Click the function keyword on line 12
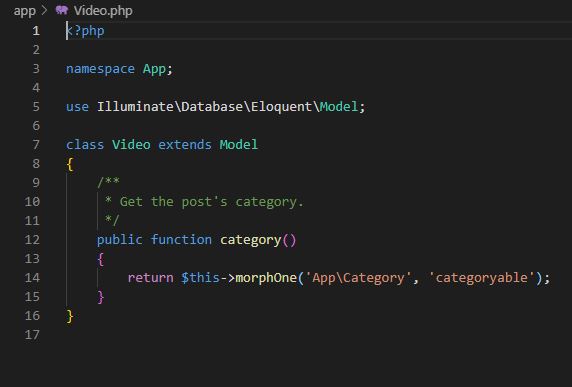The image size is (572, 387). [x=181, y=239]
